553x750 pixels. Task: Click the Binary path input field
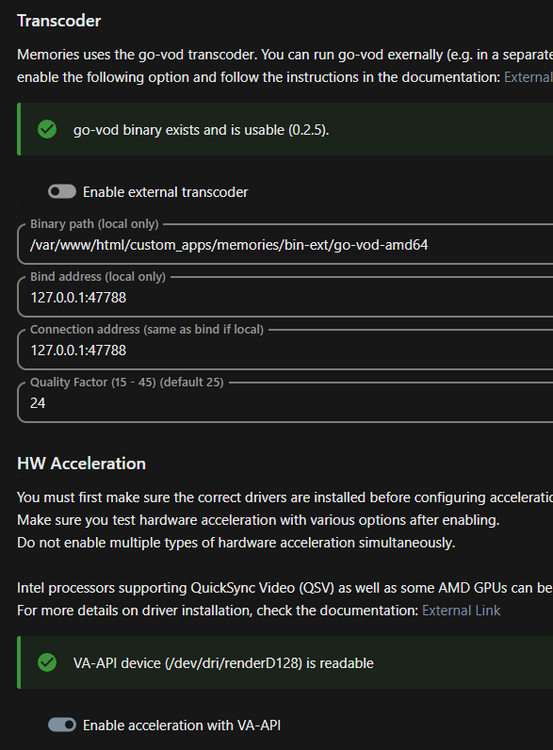point(285,245)
